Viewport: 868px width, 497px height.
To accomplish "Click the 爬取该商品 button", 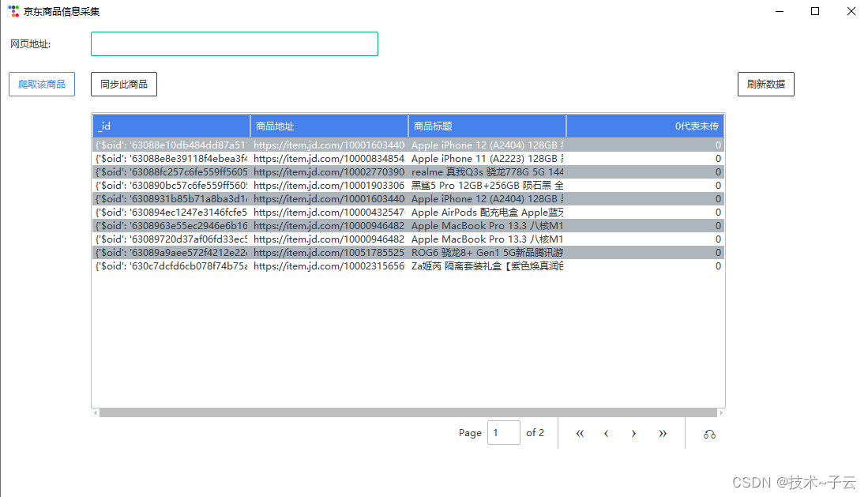I will (x=42, y=85).
